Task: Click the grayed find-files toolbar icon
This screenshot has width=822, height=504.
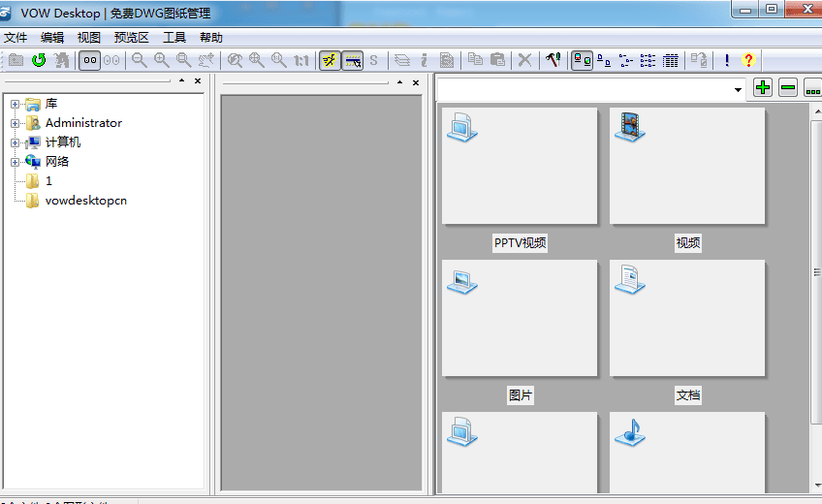Action: 61,60
